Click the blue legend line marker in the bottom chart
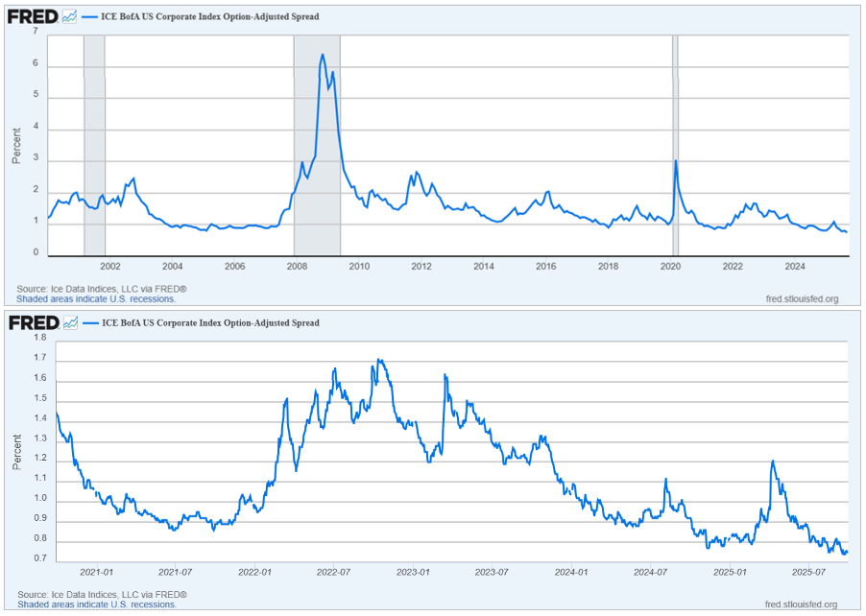The image size is (866, 616). [90, 323]
